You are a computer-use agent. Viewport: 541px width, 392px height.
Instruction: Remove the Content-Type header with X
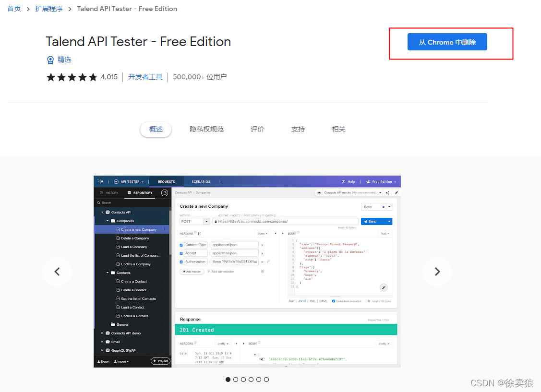(x=262, y=245)
